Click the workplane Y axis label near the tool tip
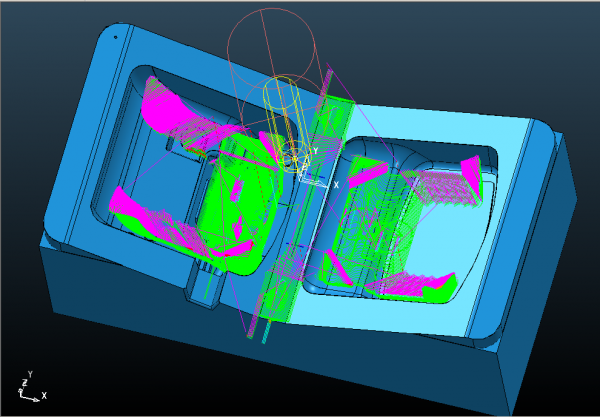 [x=315, y=151]
